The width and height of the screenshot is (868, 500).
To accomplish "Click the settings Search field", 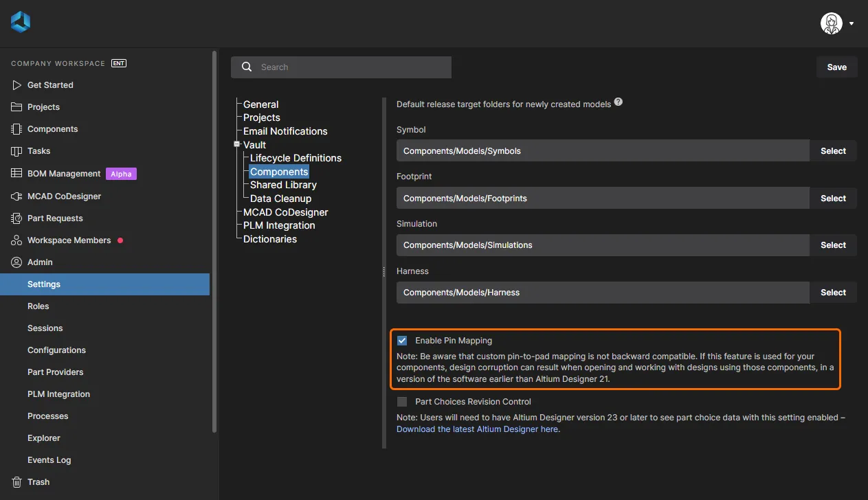I will [x=350, y=67].
